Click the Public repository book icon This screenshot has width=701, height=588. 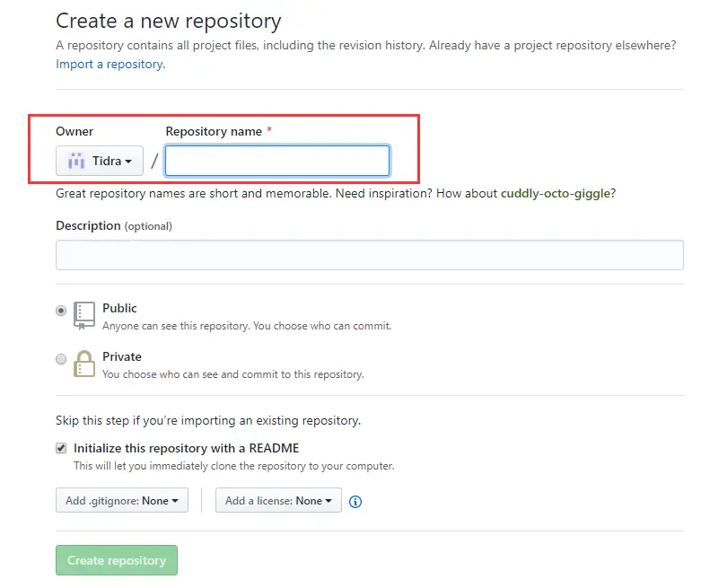point(83,315)
